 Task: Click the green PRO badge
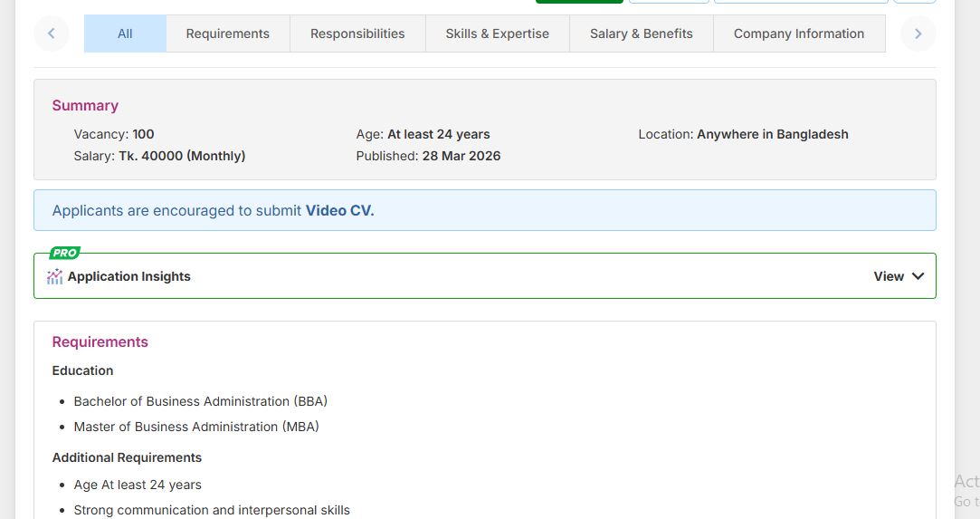point(64,254)
